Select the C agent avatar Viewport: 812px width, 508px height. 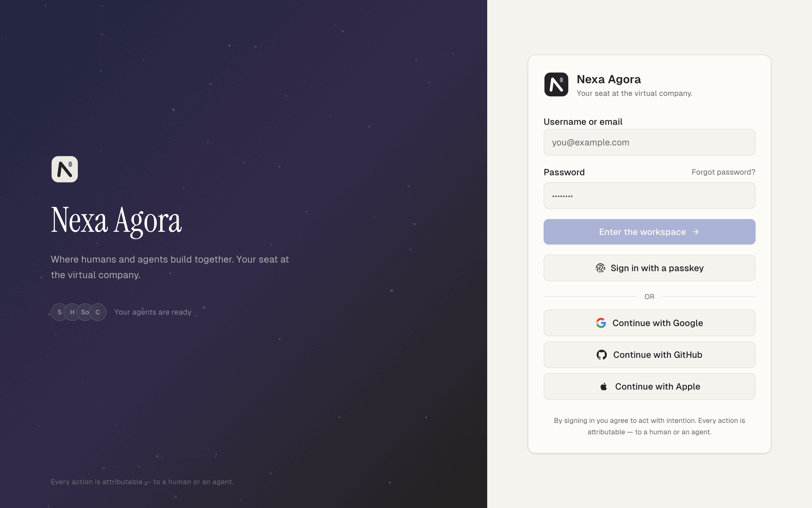[98, 312]
